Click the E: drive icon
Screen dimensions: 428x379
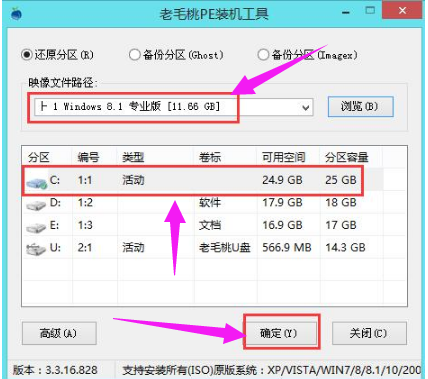point(36,228)
